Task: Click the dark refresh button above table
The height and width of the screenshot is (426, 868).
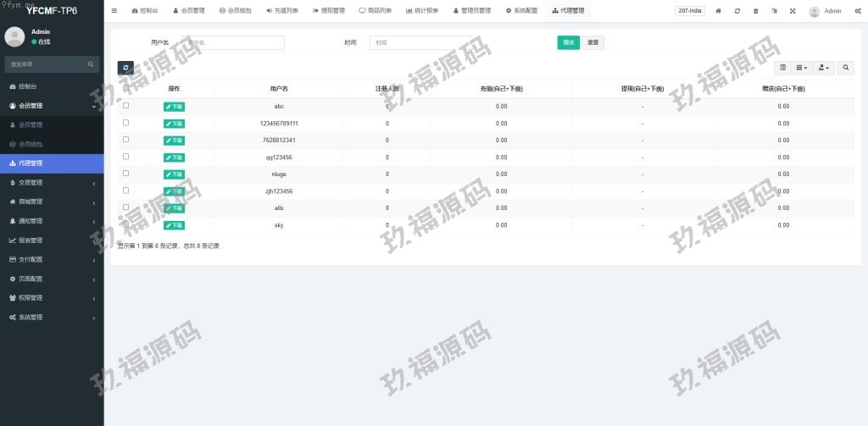Action: pyautogui.click(x=125, y=68)
